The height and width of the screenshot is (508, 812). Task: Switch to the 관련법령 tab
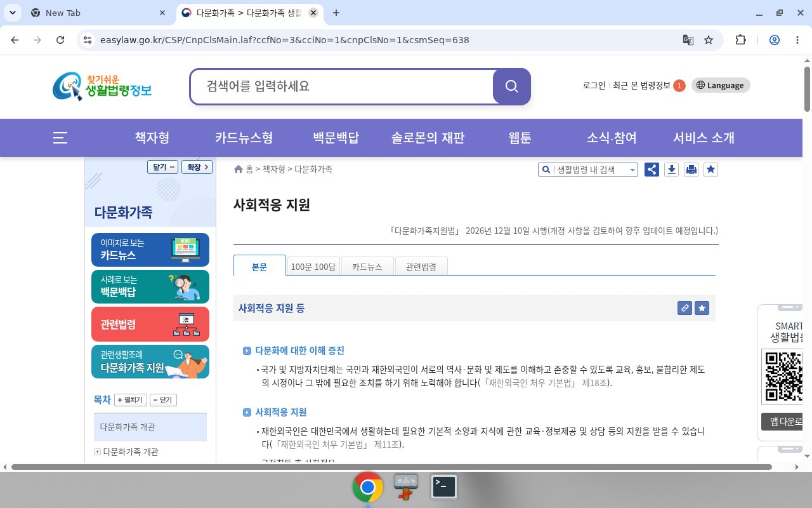click(421, 267)
